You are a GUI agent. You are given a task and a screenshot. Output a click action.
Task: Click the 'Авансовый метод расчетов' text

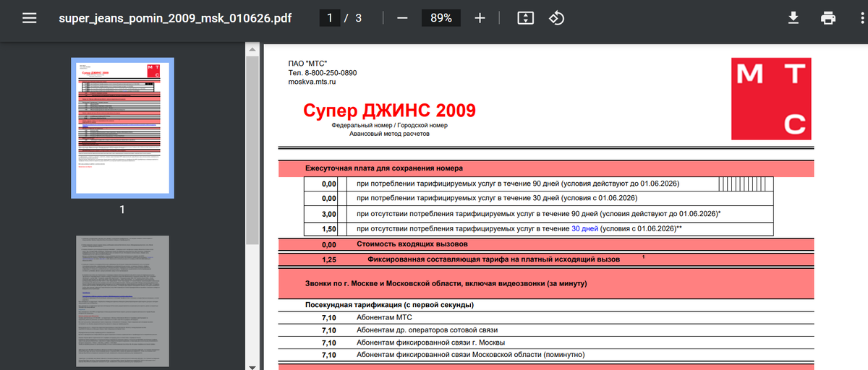point(389,134)
